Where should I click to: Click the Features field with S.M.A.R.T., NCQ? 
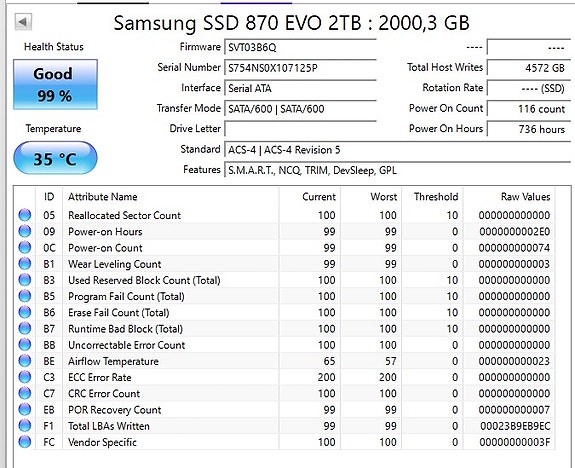(x=398, y=170)
